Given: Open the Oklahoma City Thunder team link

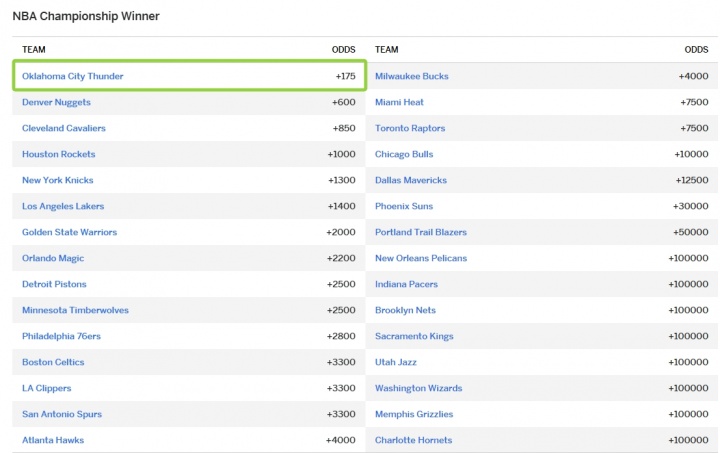Looking at the screenshot, I should pyautogui.click(x=72, y=76).
